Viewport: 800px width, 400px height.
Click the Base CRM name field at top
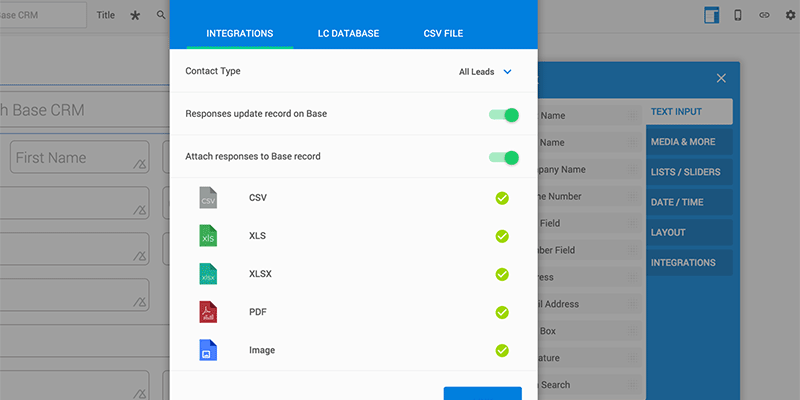pos(41,15)
